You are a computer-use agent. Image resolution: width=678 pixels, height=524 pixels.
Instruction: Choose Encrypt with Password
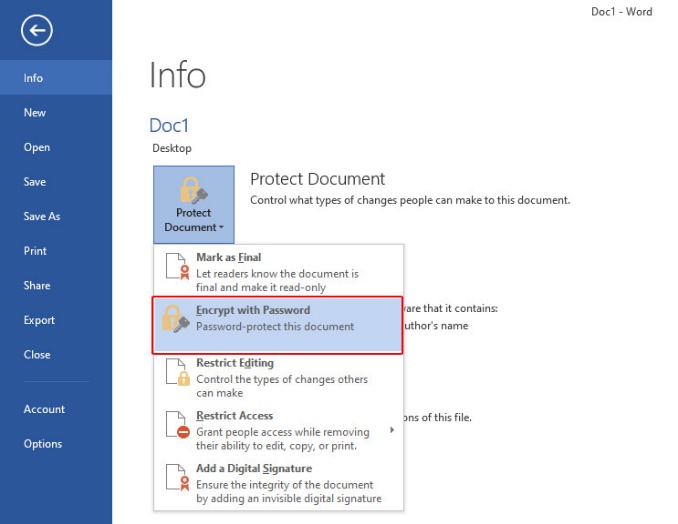point(278,325)
